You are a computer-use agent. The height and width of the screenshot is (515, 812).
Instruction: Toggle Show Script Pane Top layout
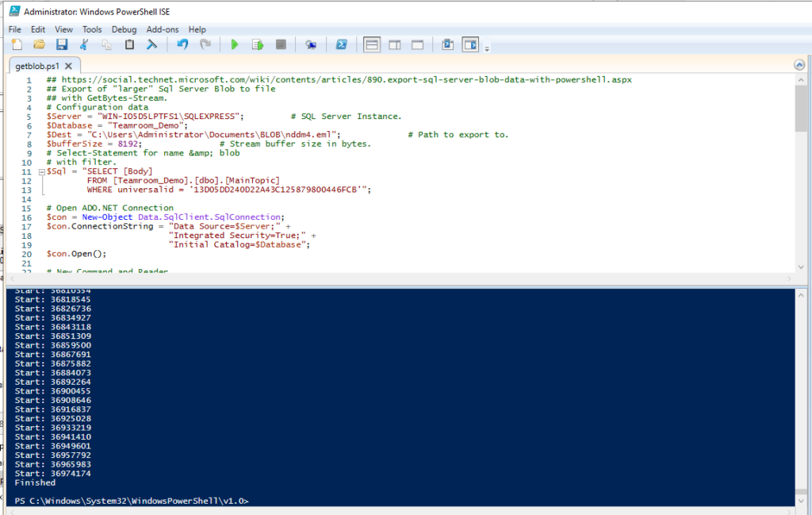(x=372, y=44)
